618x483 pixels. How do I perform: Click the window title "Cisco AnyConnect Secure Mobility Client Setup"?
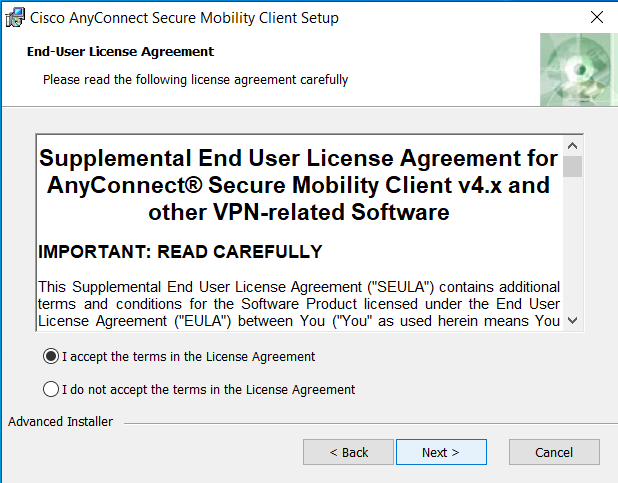point(184,18)
